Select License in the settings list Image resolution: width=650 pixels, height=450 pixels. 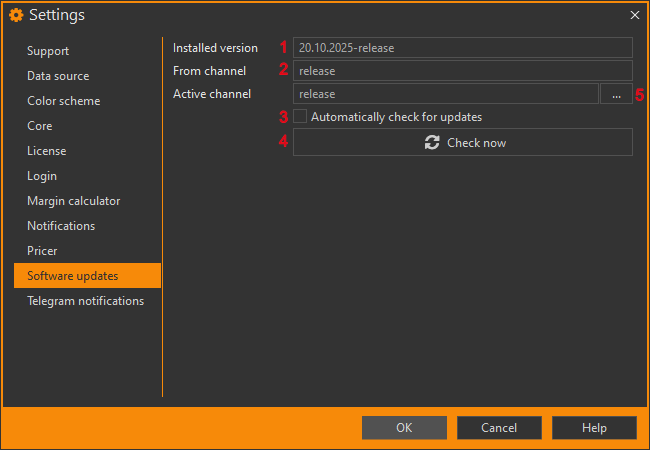coord(47,151)
